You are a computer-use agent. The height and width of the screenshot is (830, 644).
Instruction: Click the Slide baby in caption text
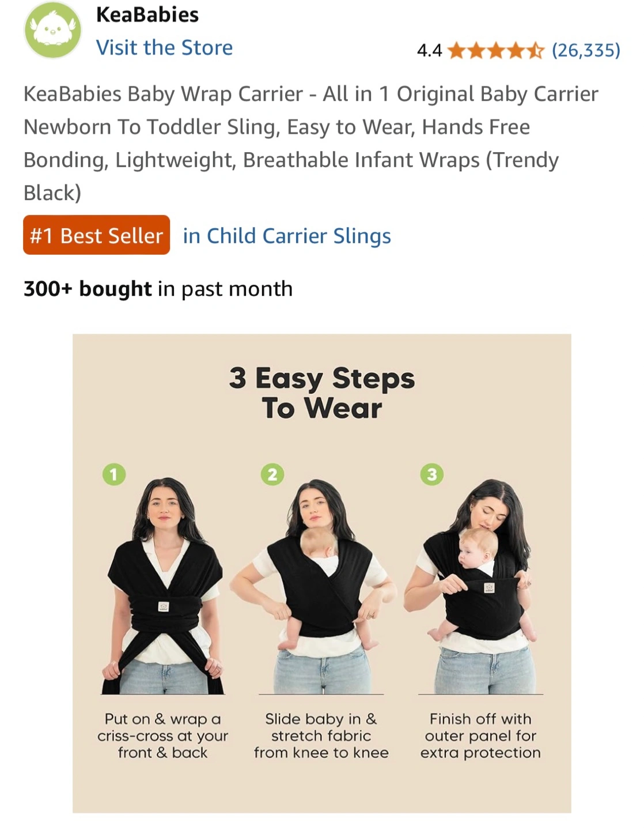click(321, 735)
